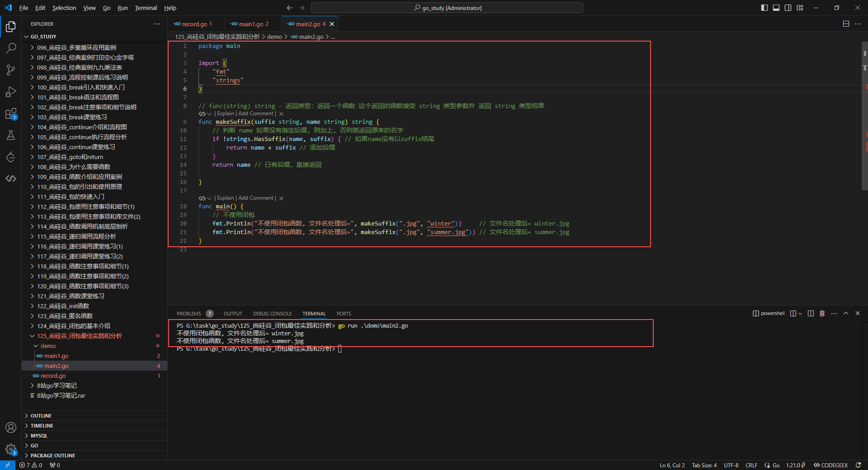Open the Explorer view in activity bar
The height and width of the screenshot is (470, 868).
[11, 27]
